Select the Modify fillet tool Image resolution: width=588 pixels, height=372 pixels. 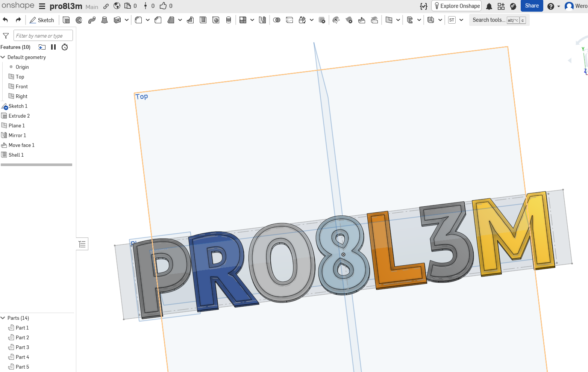tap(336, 20)
